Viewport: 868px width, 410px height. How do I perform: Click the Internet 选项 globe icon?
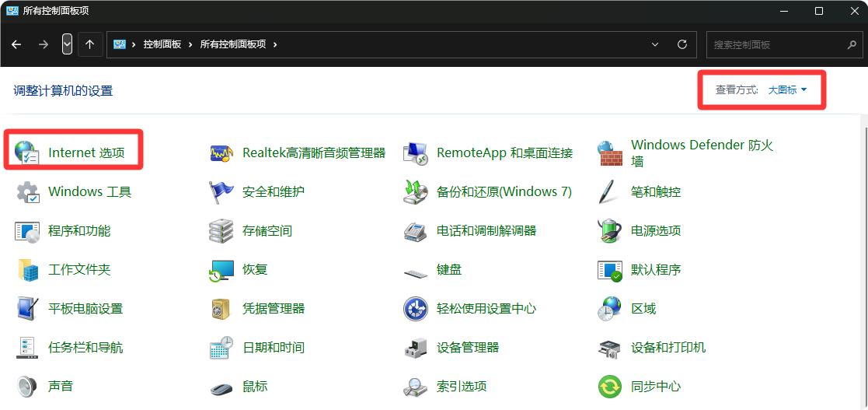coord(27,152)
